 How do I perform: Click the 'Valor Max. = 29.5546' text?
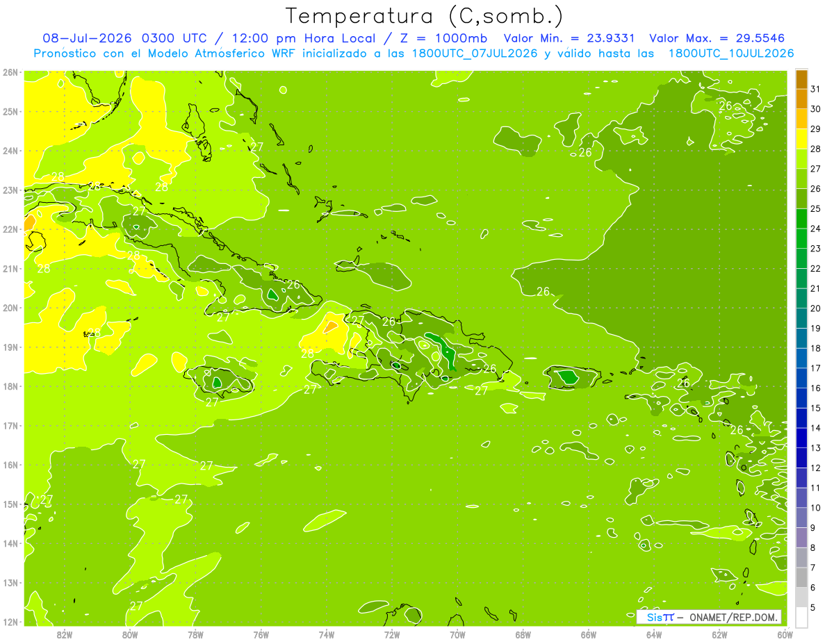[717, 38]
